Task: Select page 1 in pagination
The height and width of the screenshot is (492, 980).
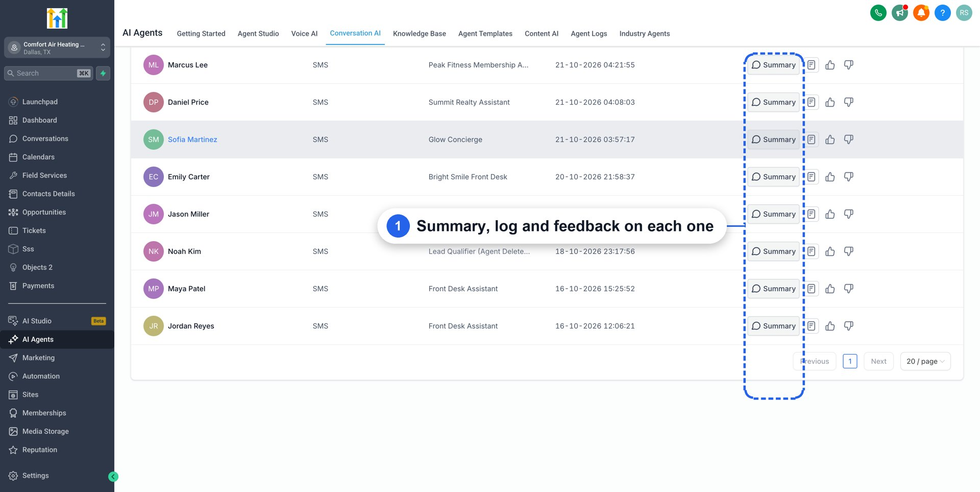Action: 850,361
